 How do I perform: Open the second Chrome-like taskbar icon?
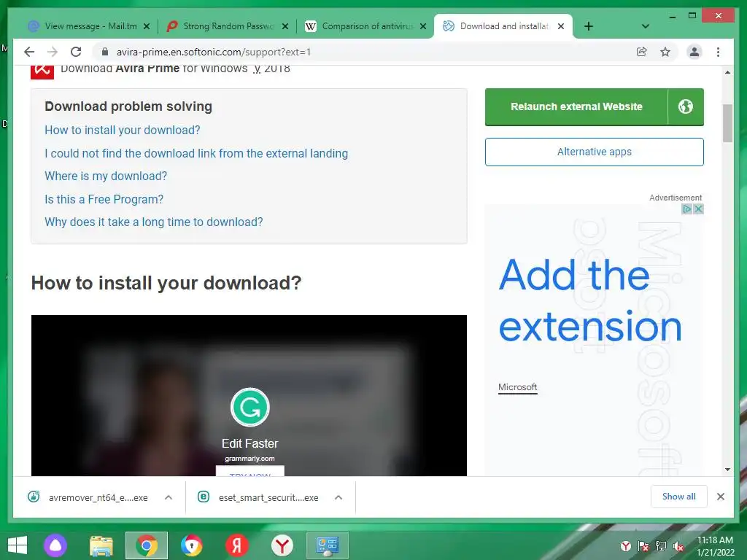pos(192,545)
